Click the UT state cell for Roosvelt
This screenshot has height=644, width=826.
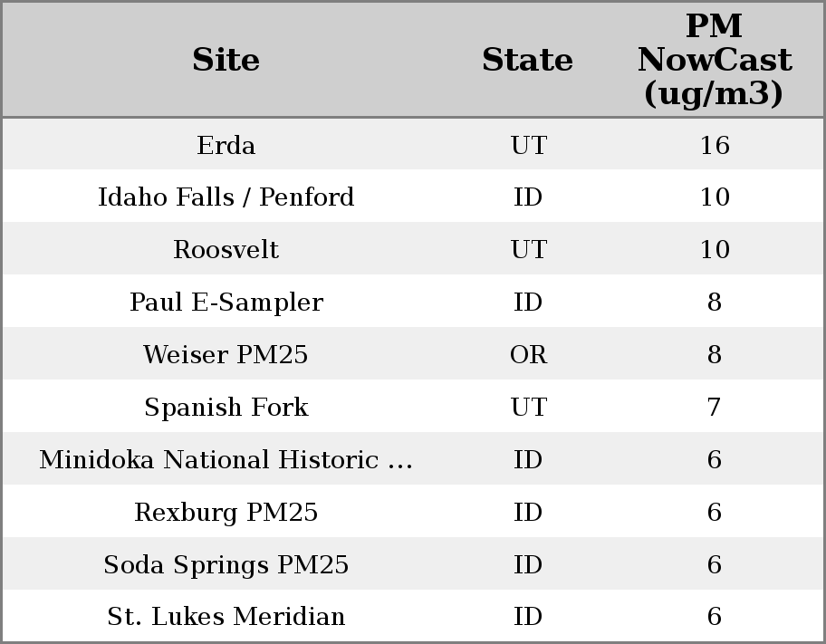pyautogui.click(x=528, y=250)
